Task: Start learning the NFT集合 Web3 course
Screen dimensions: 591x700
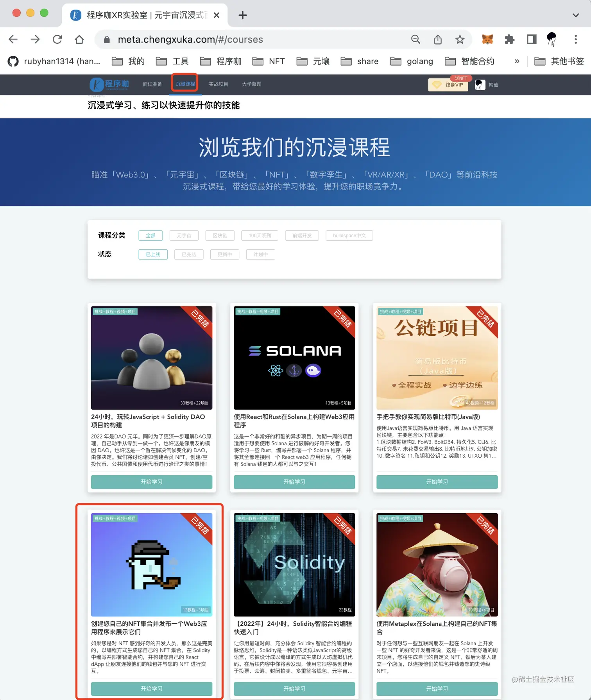Action: point(152,689)
